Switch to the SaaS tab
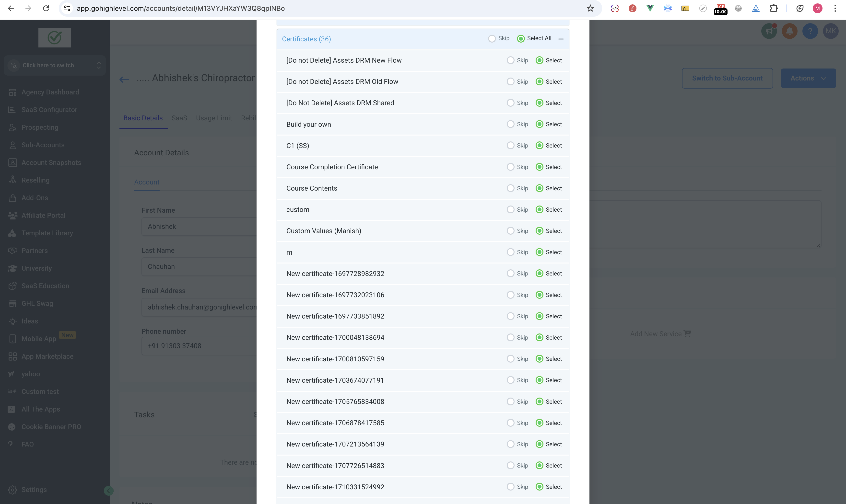 pyautogui.click(x=179, y=118)
